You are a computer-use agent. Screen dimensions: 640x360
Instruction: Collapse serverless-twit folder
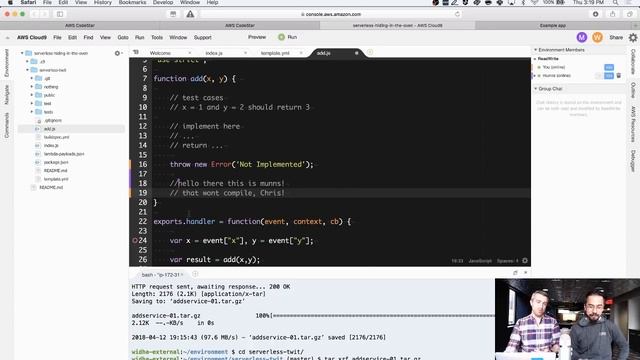tap(27, 70)
